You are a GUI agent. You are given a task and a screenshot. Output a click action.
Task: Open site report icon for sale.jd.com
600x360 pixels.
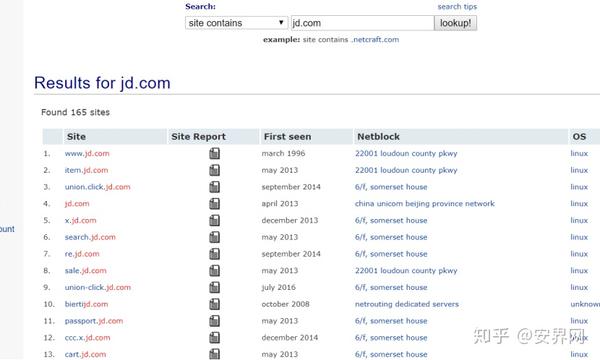(215, 270)
